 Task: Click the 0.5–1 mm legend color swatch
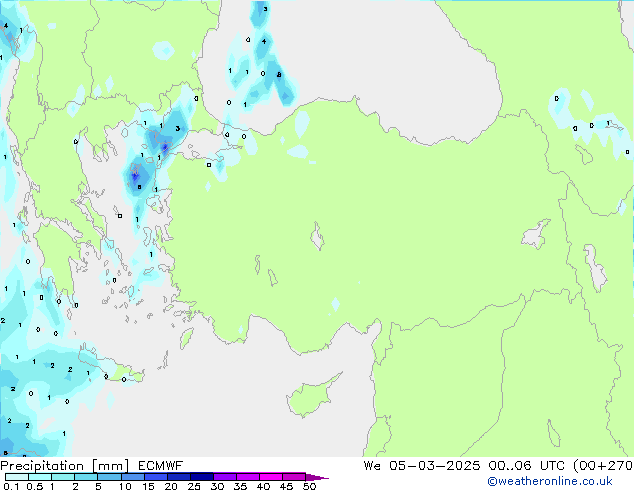(40, 477)
